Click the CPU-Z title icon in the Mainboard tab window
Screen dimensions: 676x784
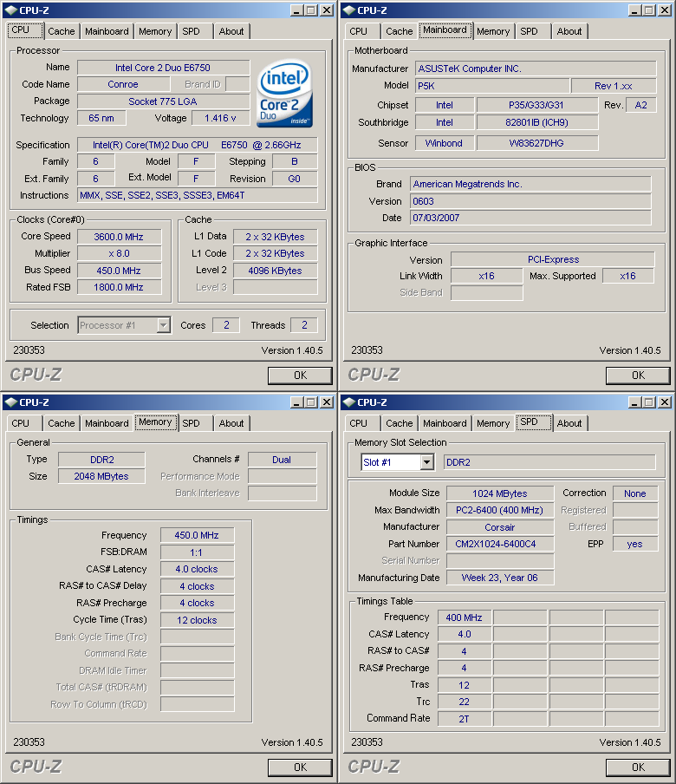point(348,10)
